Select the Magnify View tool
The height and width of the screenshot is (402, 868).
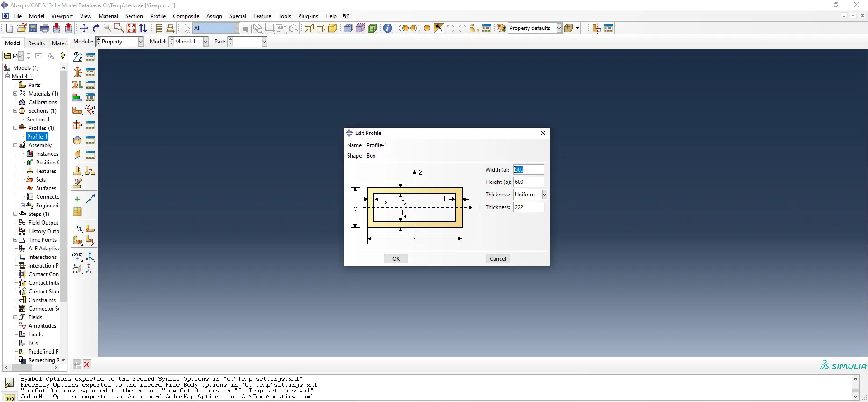coord(108,28)
